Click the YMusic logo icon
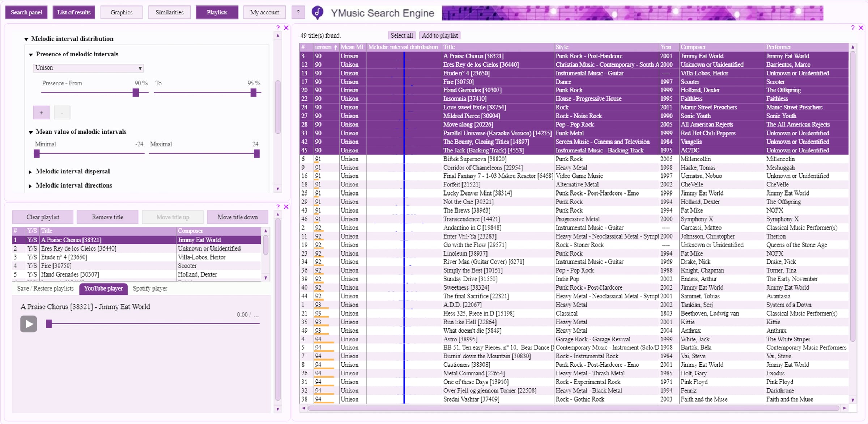 [x=318, y=13]
